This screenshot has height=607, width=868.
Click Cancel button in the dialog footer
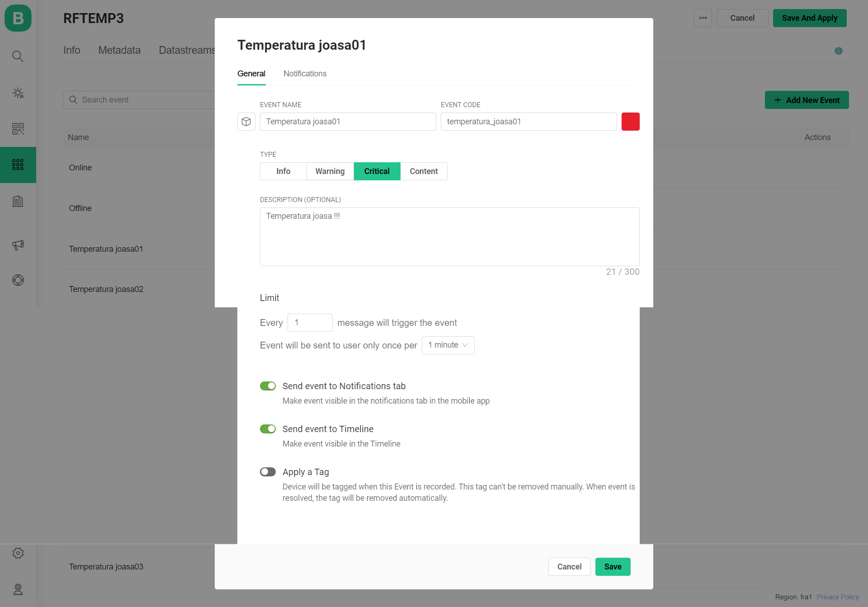[570, 567]
